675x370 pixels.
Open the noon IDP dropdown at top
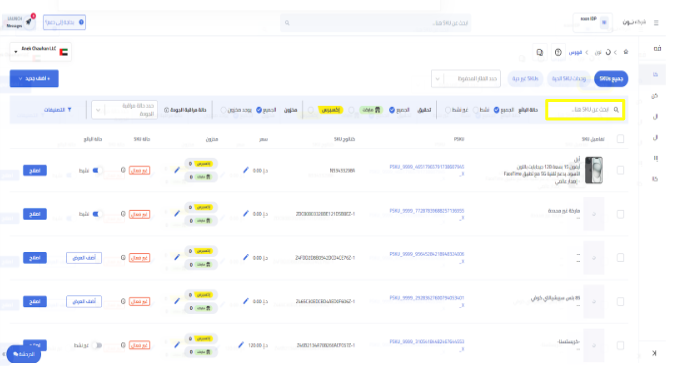pyautogui.click(x=592, y=22)
